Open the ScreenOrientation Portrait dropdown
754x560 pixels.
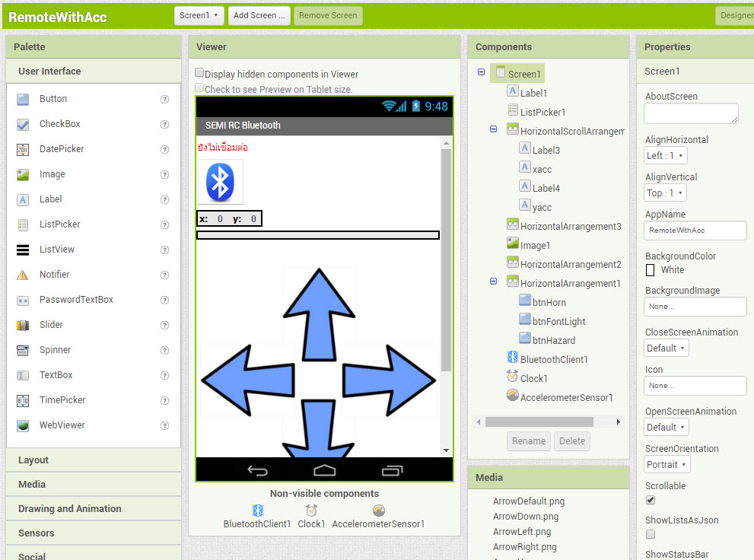click(667, 464)
